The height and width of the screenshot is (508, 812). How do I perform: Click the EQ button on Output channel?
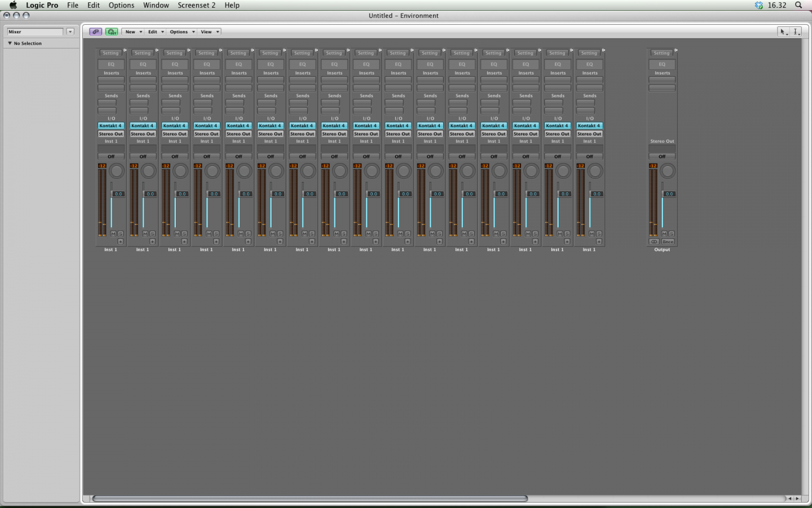click(662, 64)
